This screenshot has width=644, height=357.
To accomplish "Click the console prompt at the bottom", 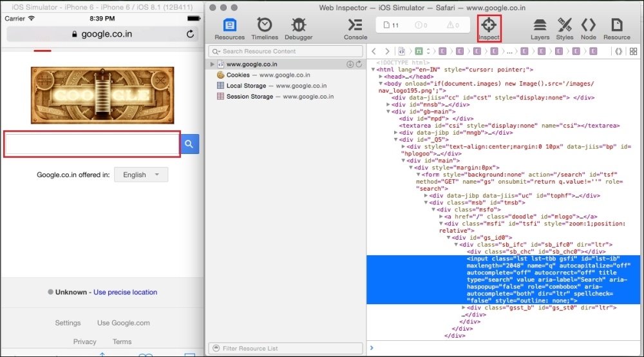I will point(503,348).
